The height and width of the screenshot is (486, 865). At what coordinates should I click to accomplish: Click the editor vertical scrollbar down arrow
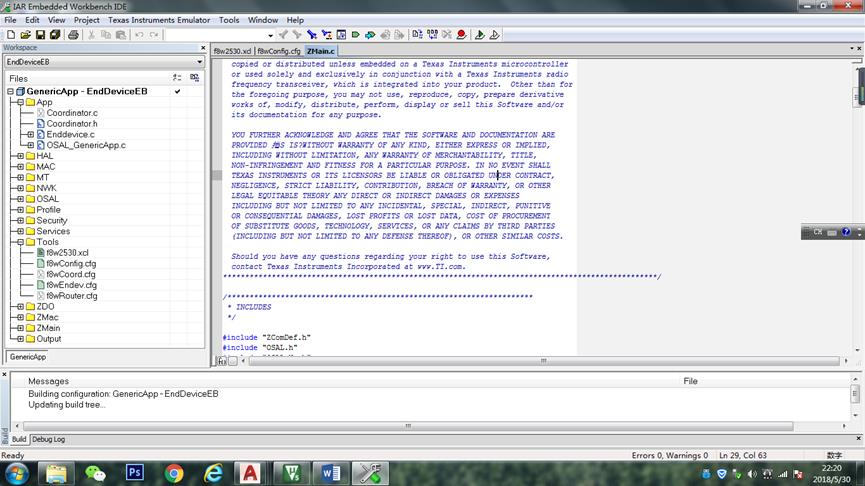click(857, 350)
